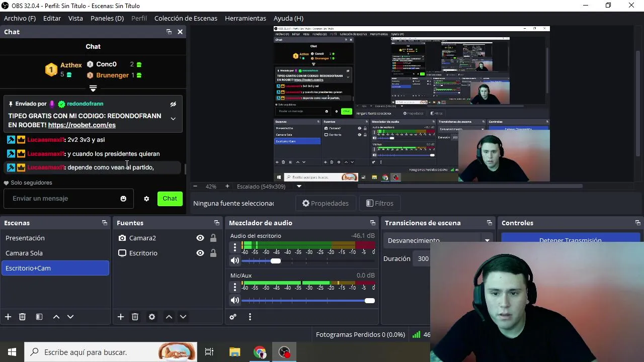Pop out the Mezclador de audio panel

click(373, 223)
